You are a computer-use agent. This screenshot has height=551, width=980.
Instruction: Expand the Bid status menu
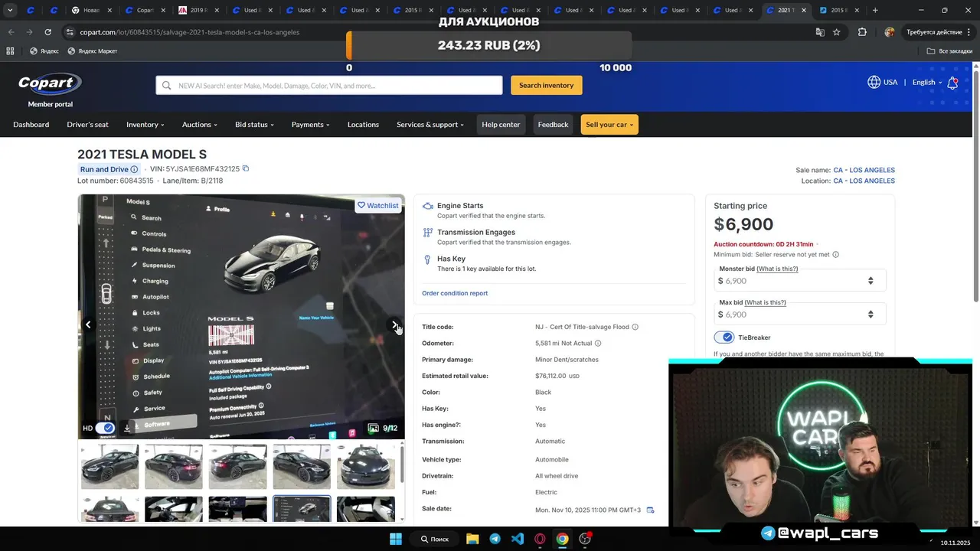[254, 125]
